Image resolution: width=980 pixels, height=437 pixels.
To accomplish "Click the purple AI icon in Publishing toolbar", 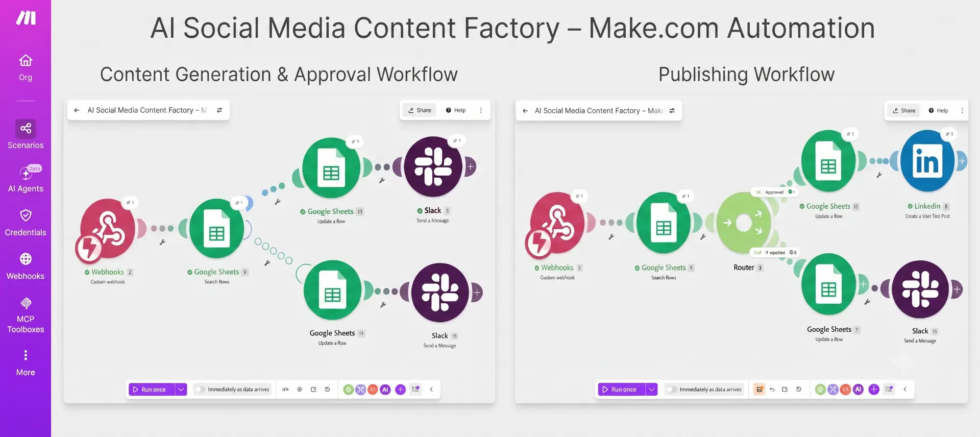I will 858,390.
